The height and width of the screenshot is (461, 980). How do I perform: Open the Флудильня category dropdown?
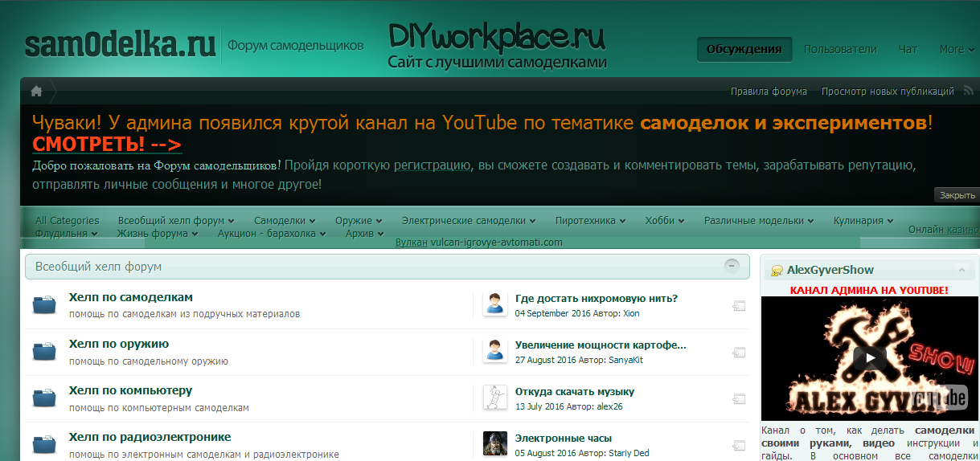67,234
